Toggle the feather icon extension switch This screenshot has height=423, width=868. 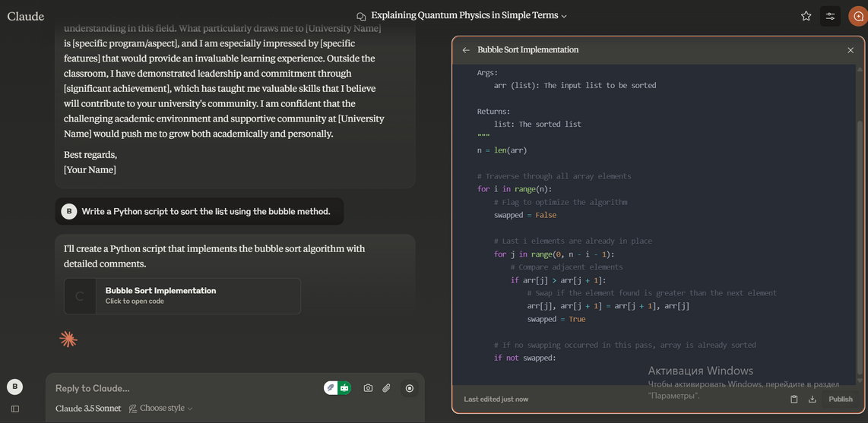point(331,388)
